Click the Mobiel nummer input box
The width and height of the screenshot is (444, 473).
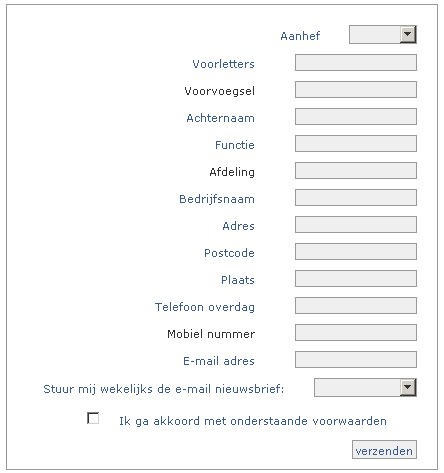click(356, 333)
